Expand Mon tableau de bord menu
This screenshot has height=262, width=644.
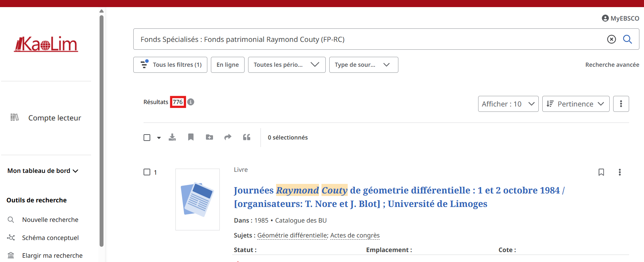point(43,171)
